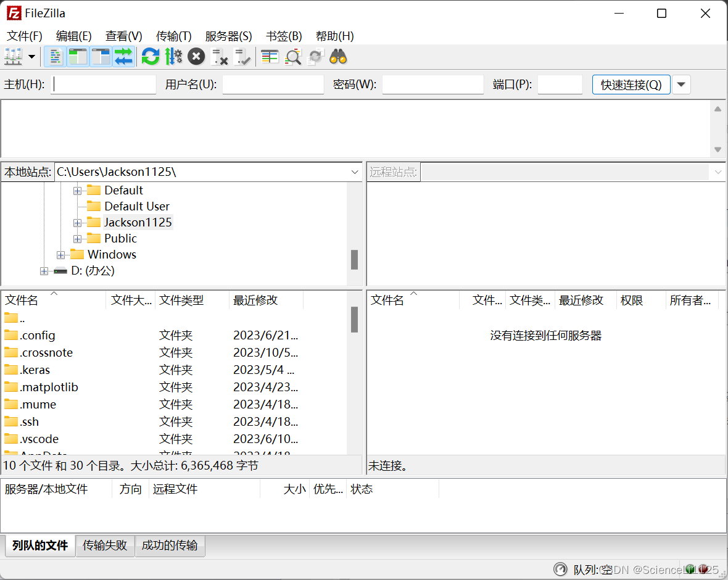Image resolution: width=728 pixels, height=580 pixels.
Task: Sort remote list by 权限 column
Action: [641, 300]
